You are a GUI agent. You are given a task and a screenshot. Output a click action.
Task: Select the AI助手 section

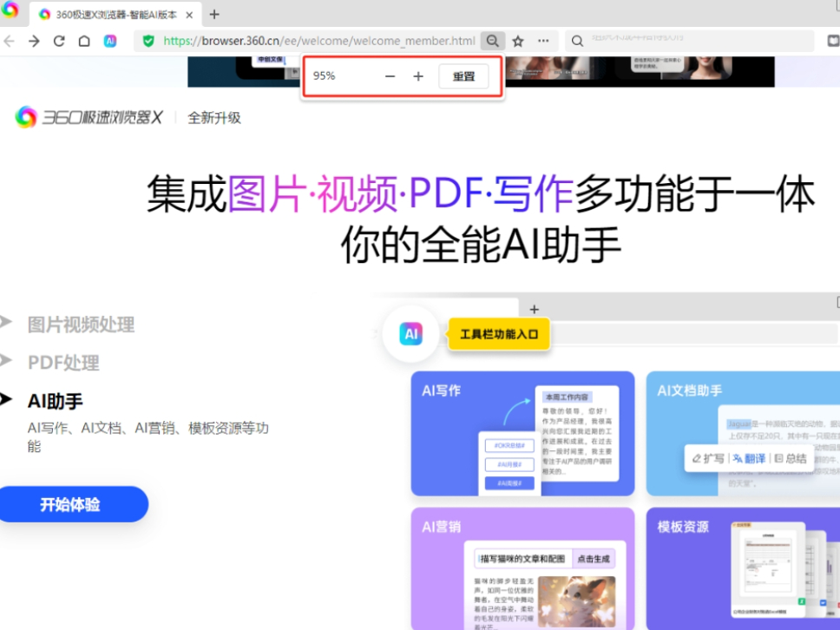pos(56,401)
